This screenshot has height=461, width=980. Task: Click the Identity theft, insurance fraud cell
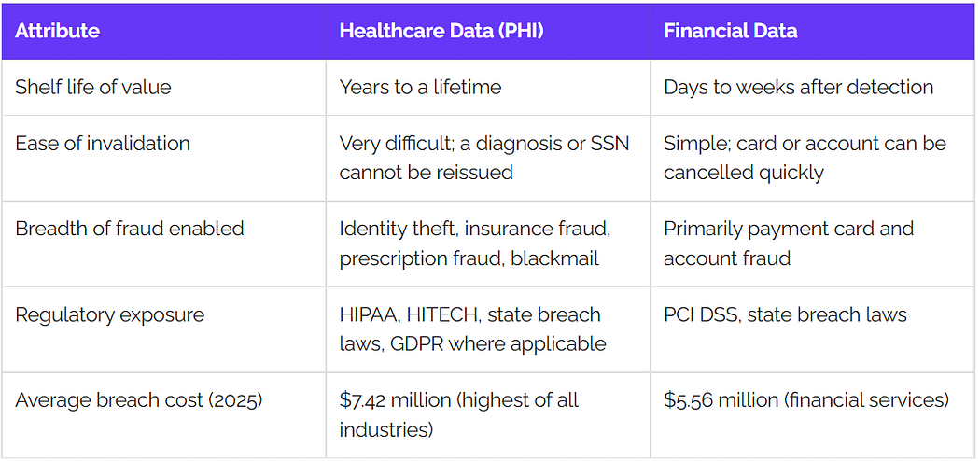(488, 244)
